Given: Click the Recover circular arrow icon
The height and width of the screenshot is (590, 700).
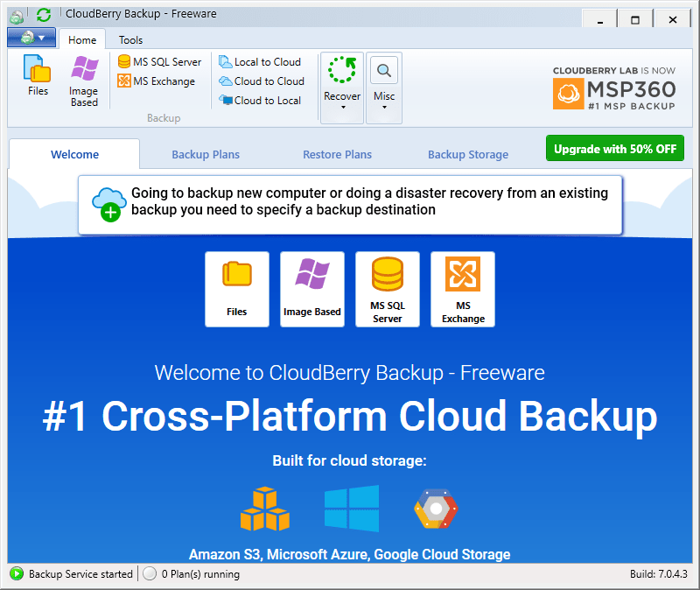Looking at the screenshot, I should (x=342, y=70).
